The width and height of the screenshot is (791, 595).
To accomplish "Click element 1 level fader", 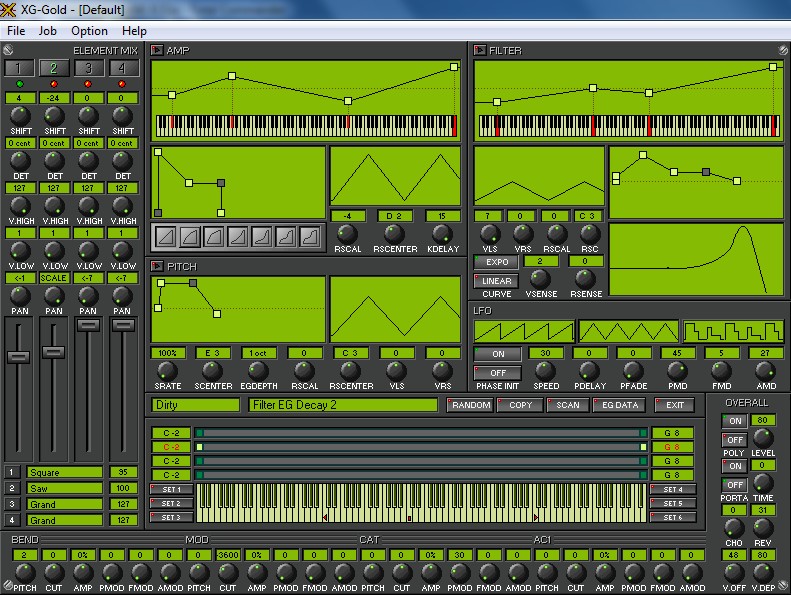I will 19,356.
